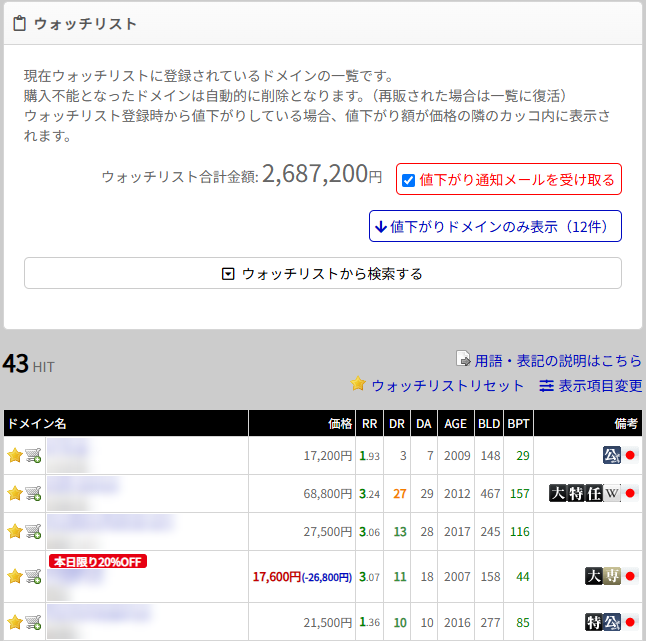Add 27,500円 domain to cart
Image resolution: width=646 pixels, height=641 pixels.
tap(33, 531)
